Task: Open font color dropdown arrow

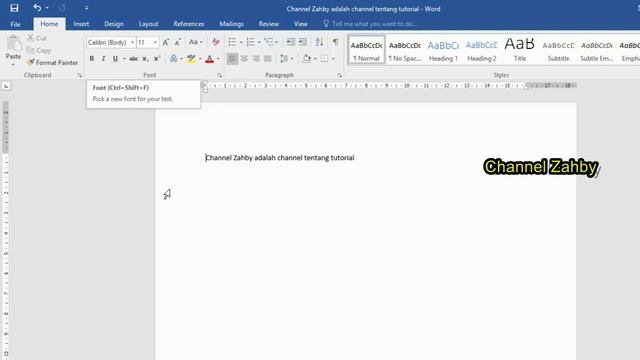Action: (218, 59)
